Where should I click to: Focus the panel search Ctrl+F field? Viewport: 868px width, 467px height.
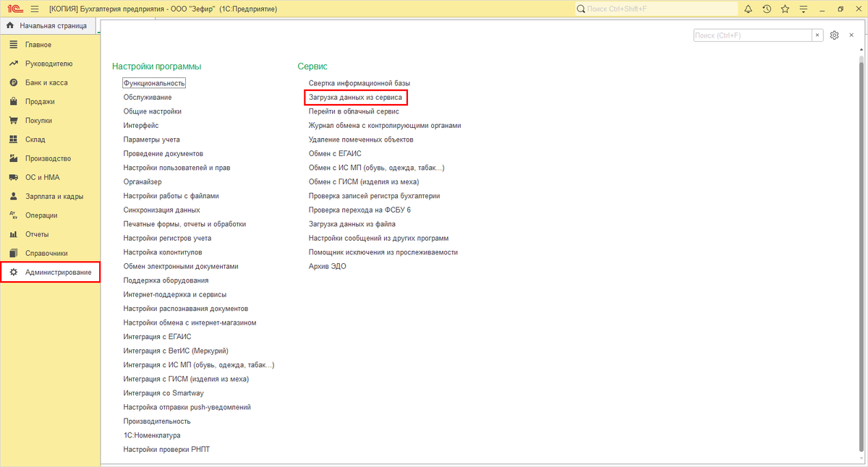[752, 35]
